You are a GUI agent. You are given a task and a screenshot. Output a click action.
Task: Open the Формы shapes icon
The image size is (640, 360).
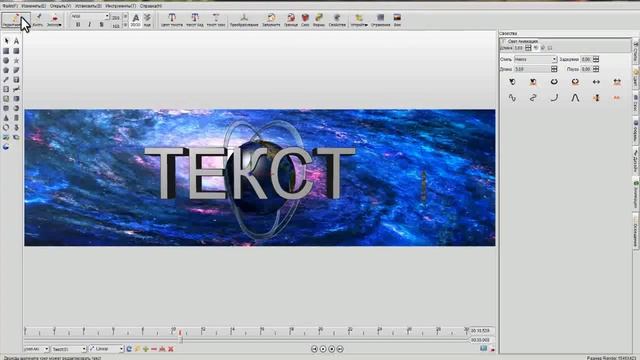click(319, 19)
